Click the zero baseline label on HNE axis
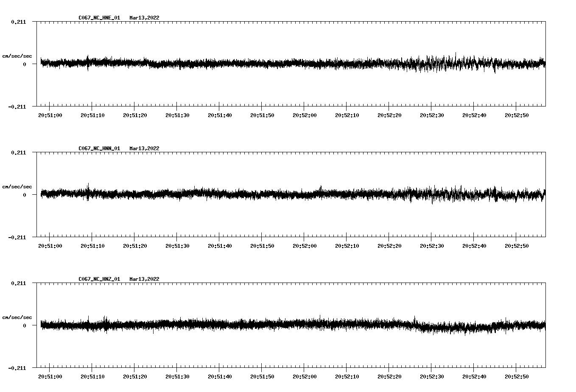 coord(25,64)
